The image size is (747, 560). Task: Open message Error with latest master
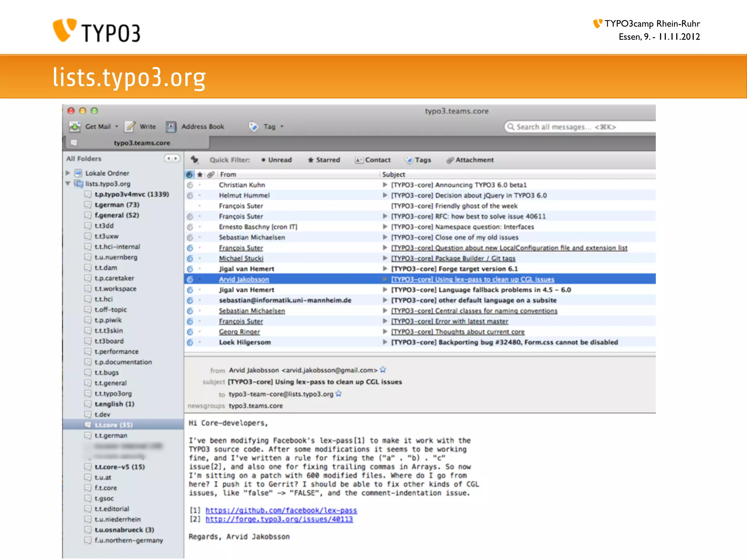pos(449,321)
